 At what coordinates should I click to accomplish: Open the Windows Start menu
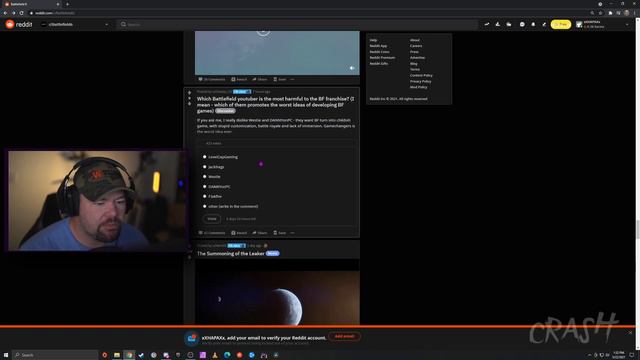(6, 355)
